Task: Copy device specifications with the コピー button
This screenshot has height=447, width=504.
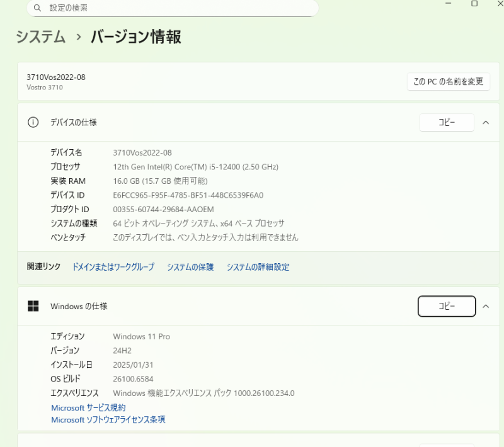Action: point(447,122)
